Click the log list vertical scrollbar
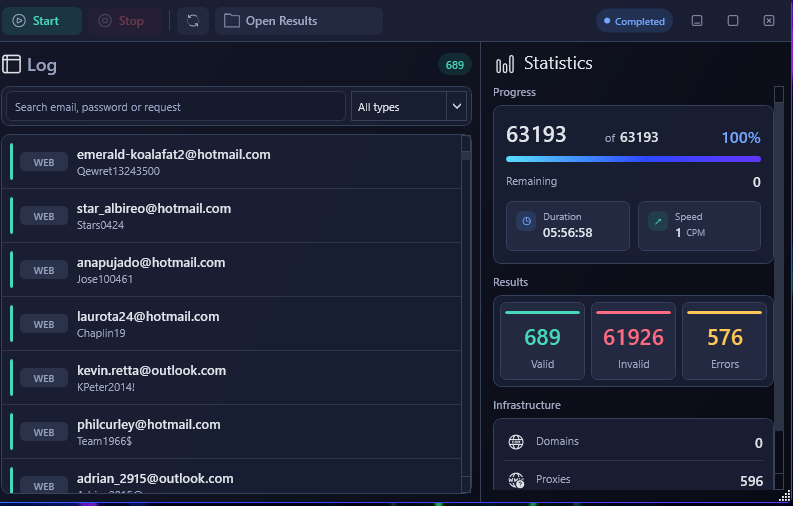The width and height of the screenshot is (793, 506). (x=466, y=313)
